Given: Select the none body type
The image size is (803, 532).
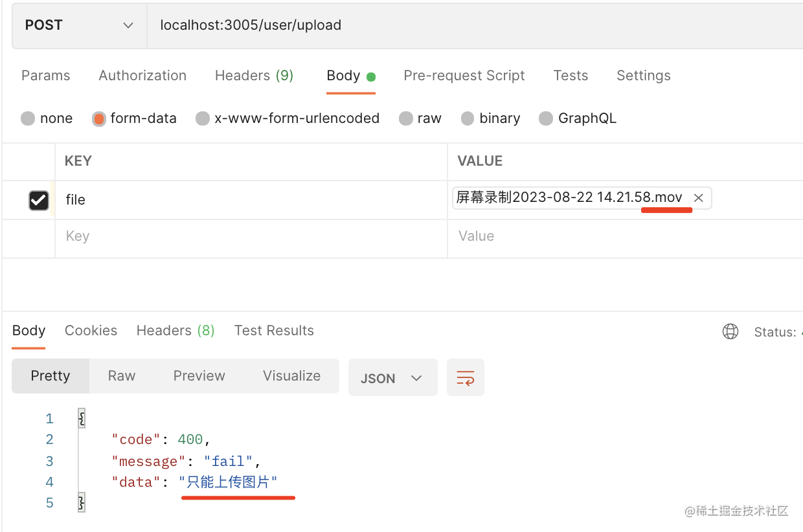Looking at the screenshot, I should click(28, 118).
